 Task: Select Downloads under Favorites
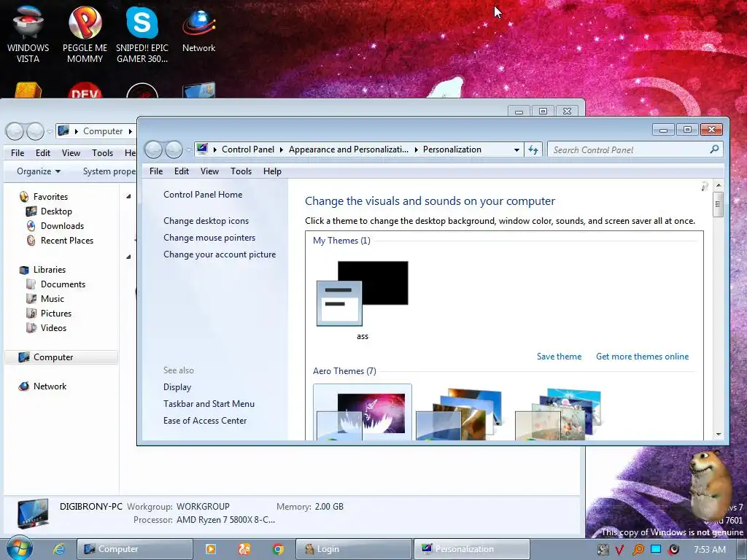62,226
